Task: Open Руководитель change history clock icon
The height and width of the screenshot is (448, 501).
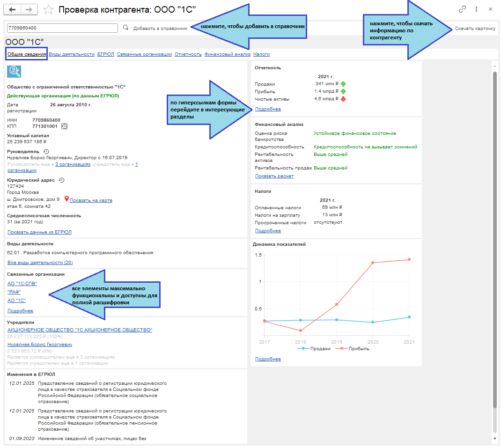Action: 46,152
